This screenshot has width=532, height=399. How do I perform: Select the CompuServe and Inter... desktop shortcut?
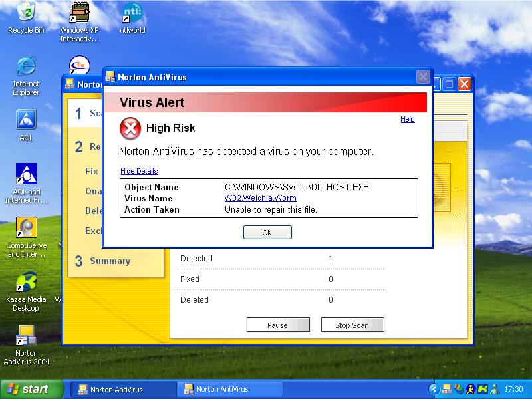pos(26,237)
